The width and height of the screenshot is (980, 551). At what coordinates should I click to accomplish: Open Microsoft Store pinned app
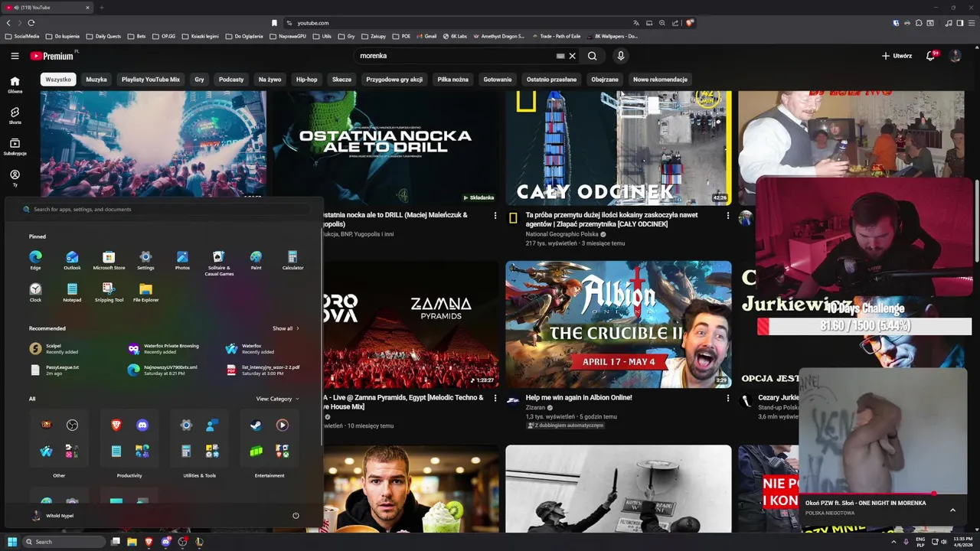(x=109, y=260)
